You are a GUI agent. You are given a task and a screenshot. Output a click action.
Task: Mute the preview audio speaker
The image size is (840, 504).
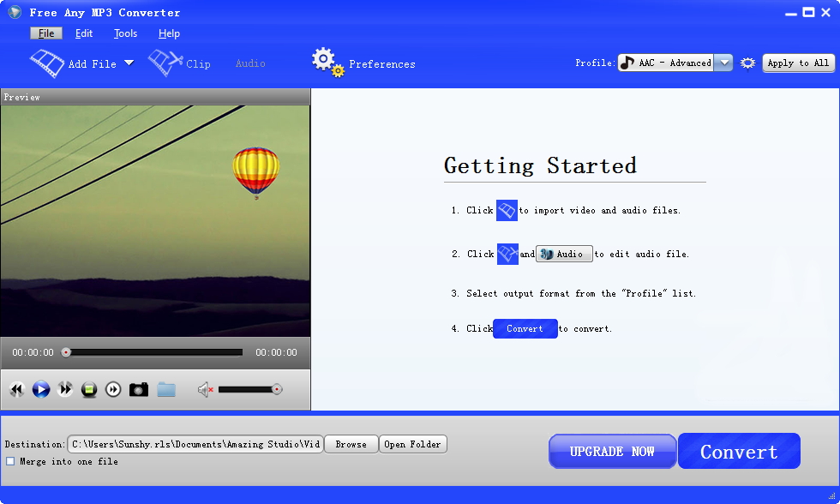click(204, 389)
